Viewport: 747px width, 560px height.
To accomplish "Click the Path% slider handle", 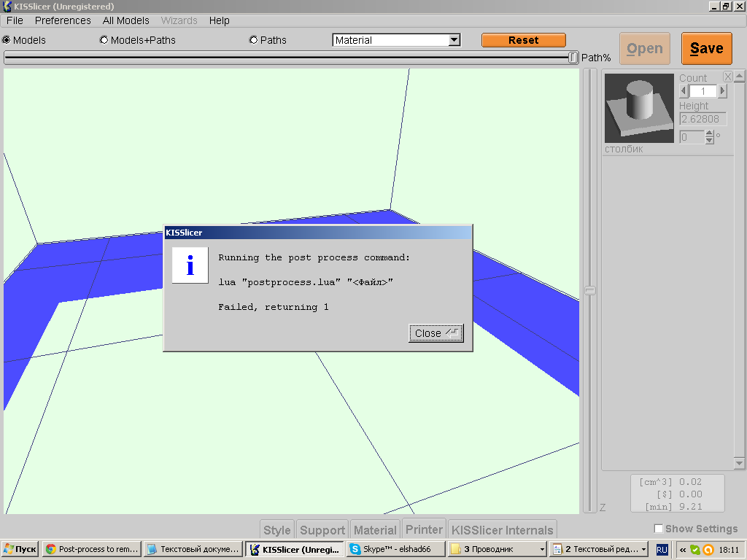I will 573,58.
